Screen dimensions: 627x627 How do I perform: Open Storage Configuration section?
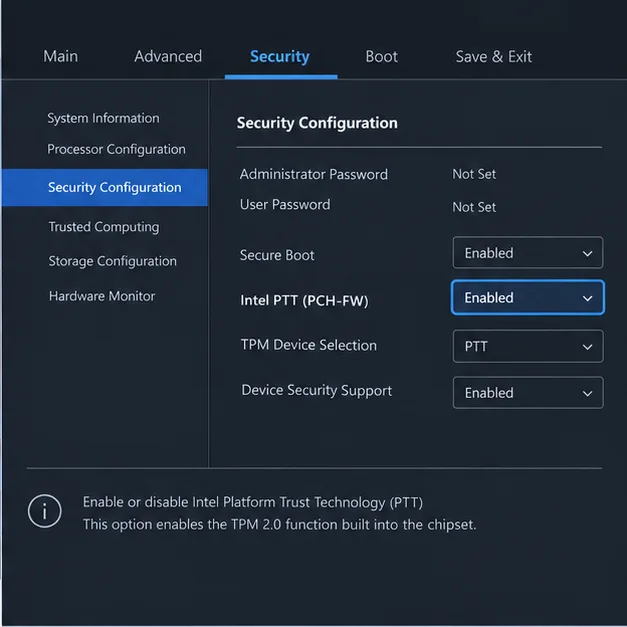pyautogui.click(x=112, y=261)
